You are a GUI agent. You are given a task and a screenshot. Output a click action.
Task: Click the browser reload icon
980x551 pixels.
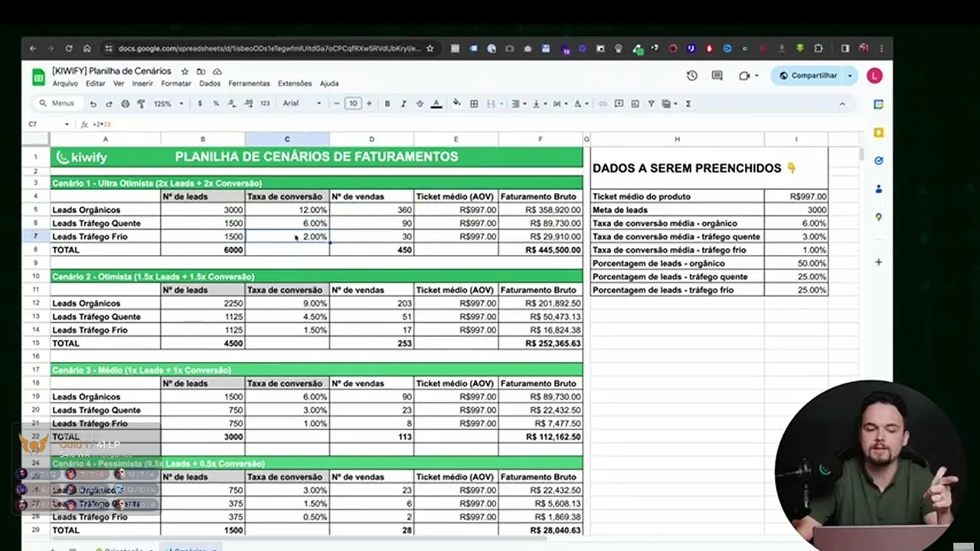tap(69, 48)
